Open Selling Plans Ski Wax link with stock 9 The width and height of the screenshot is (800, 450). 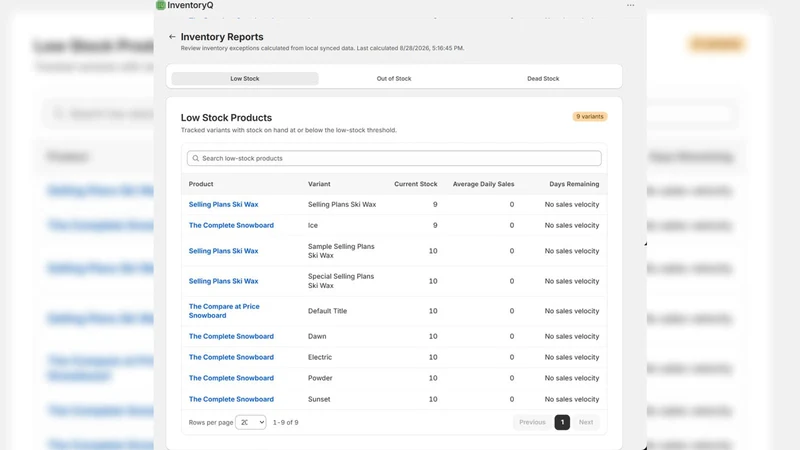pyautogui.click(x=223, y=204)
